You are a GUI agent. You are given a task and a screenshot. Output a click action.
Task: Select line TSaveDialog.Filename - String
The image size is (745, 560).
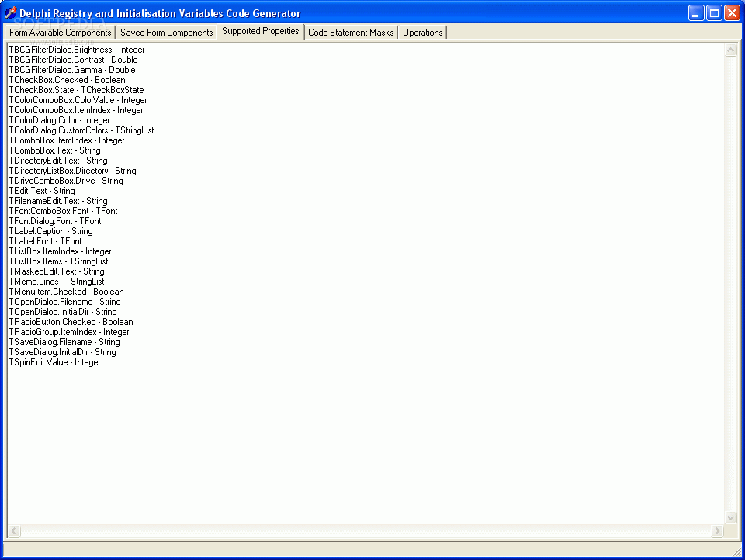click(x=64, y=342)
